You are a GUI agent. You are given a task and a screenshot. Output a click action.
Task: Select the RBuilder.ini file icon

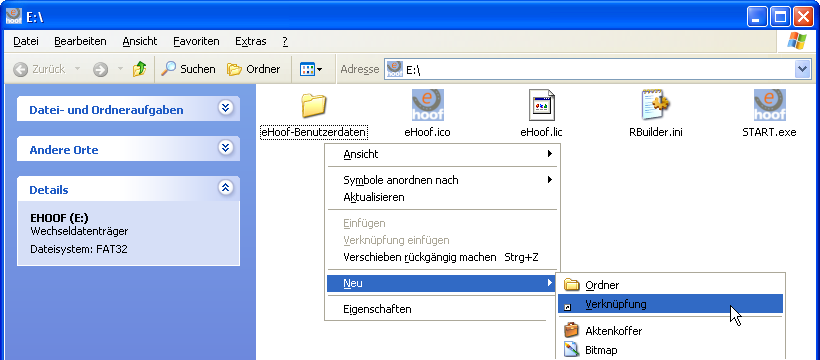coord(656,104)
